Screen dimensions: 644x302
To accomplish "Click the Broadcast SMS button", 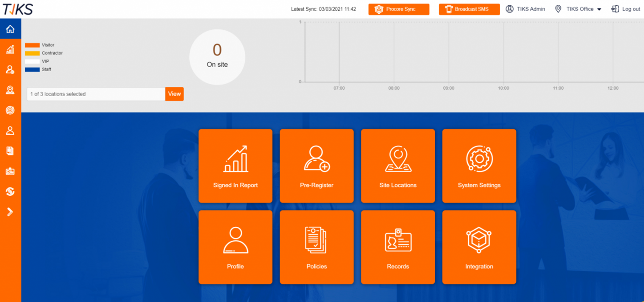I will (x=469, y=9).
